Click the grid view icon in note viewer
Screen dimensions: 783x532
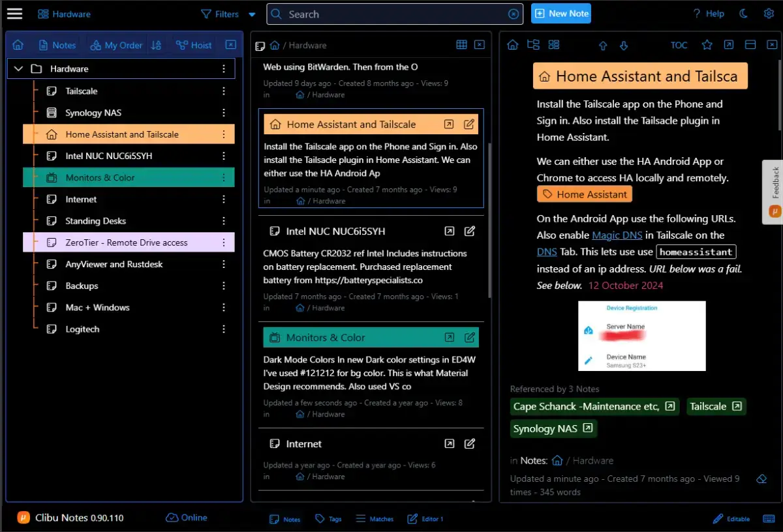(554, 45)
